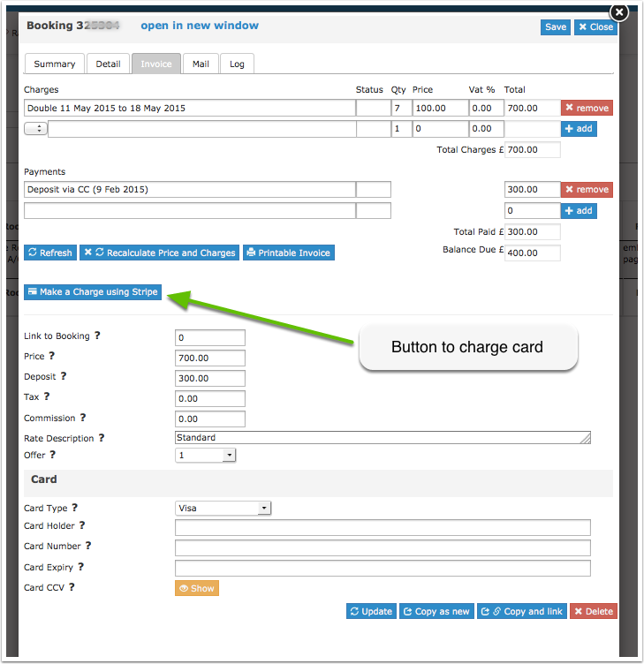Click the Update button
Viewport: 644px width, 664px height.
point(371,612)
